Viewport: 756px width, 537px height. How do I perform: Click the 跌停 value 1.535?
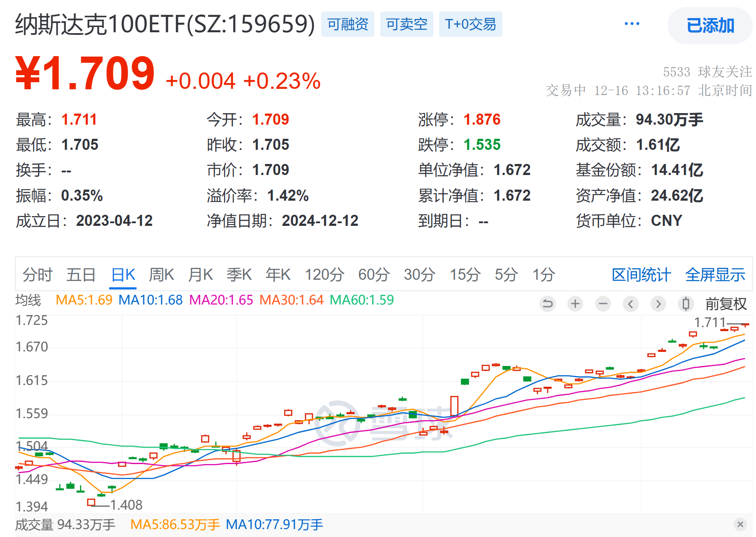coord(482,145)
